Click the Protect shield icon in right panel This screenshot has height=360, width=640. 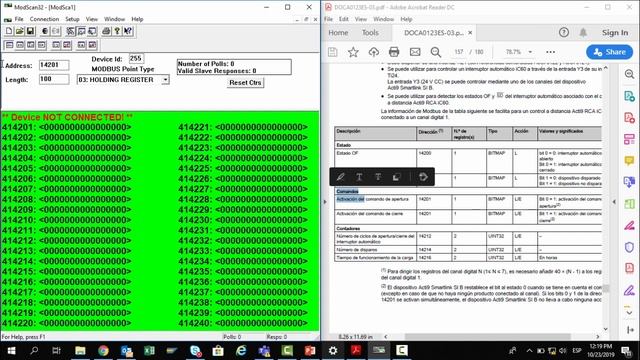point(629,247)
